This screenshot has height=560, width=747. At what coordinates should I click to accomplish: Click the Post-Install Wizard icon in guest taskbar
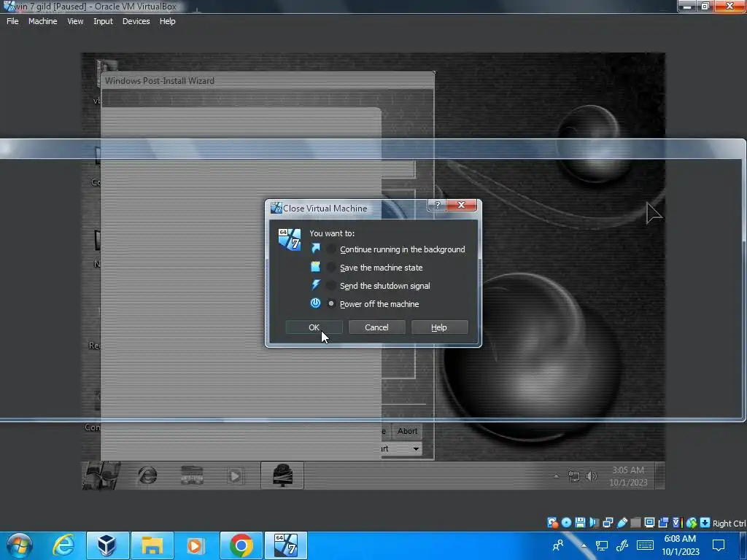(x=282, y=475)
